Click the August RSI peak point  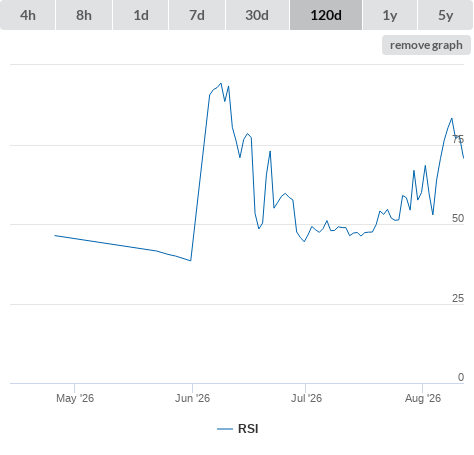click(452, 118)
